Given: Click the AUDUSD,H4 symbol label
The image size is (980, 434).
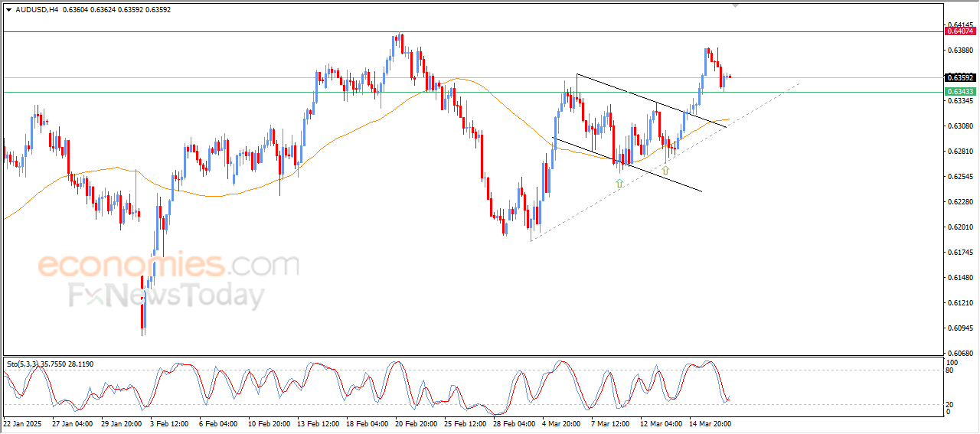Looking at the screenshot, I should (36, 10).
